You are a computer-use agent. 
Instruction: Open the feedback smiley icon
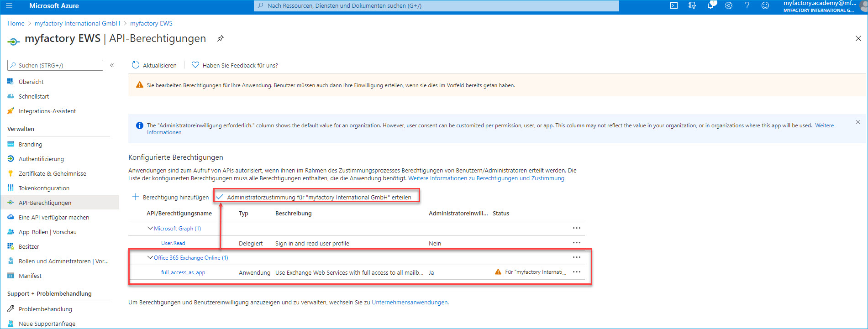(765, 6)
